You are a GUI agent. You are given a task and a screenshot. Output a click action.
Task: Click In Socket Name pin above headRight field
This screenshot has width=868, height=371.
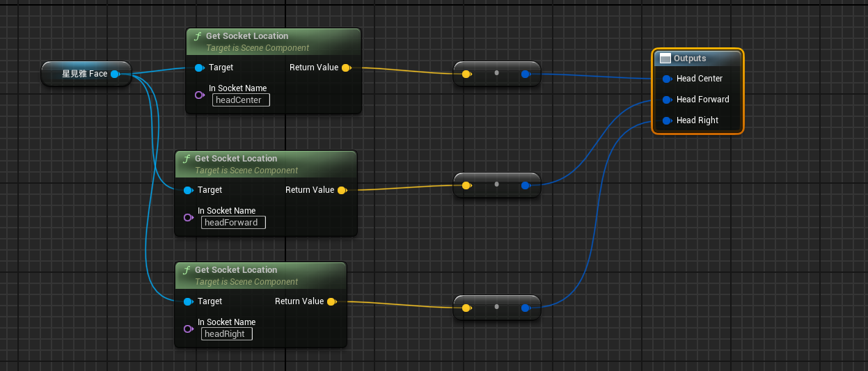(x=188, y=328)
